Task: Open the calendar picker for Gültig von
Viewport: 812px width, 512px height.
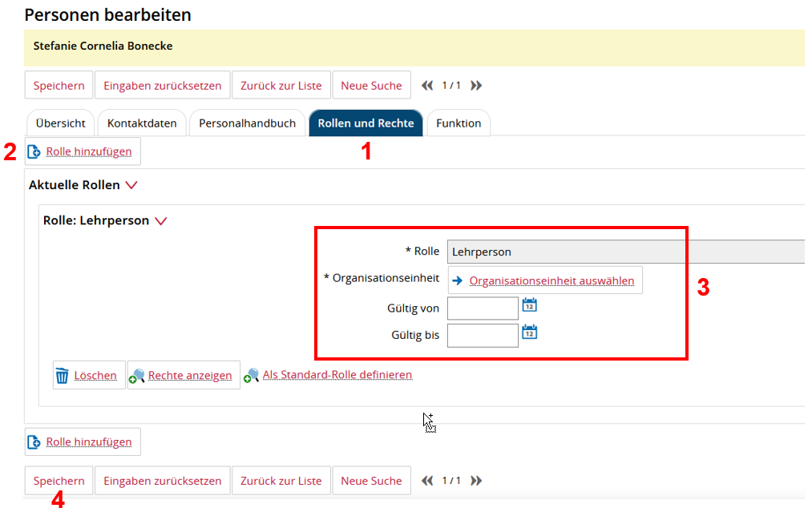Action: coord(529,304)
